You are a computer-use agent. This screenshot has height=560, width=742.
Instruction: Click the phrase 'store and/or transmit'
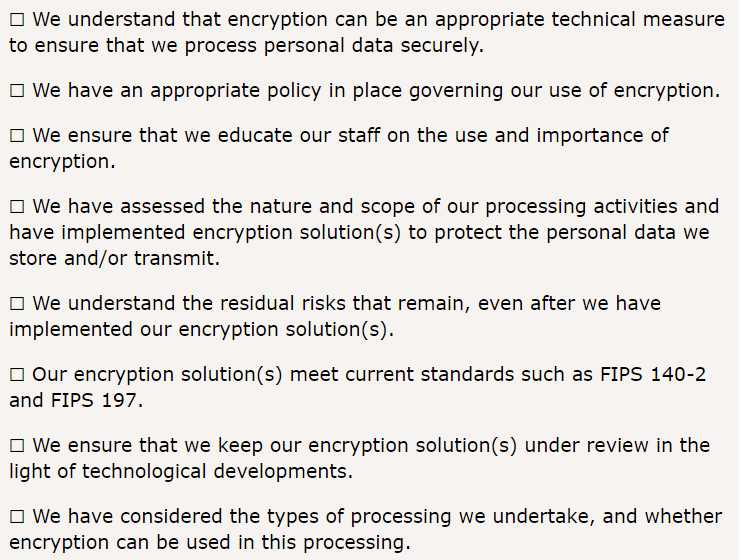click(112, 258)
